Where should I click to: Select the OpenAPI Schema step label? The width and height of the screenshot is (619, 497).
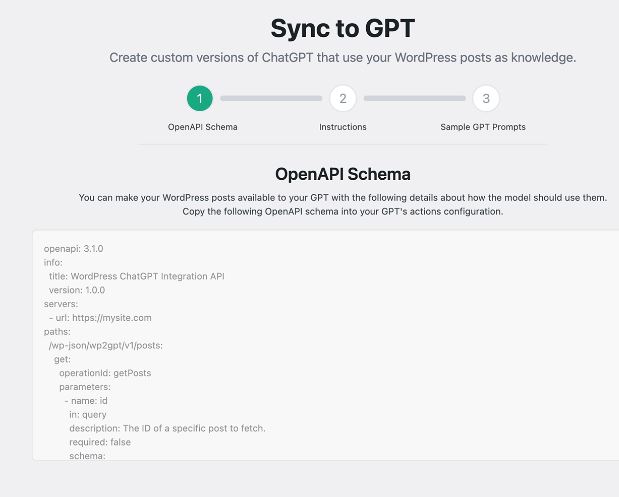point(203,127)
